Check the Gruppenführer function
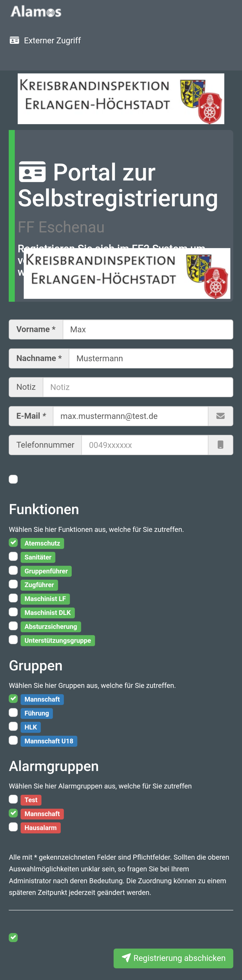This screenshot has width=242, height=980. click(13, 570)
